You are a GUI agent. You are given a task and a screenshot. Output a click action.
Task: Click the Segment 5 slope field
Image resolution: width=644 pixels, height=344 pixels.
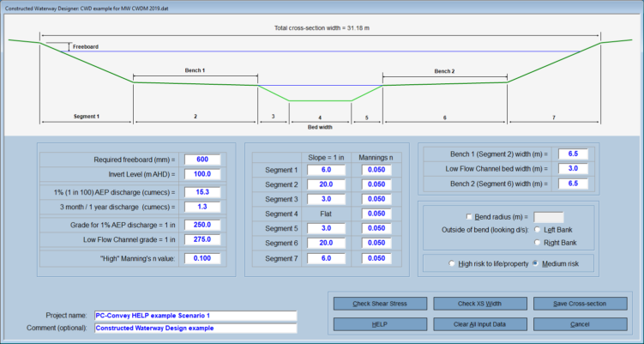(x=326, y=228)
